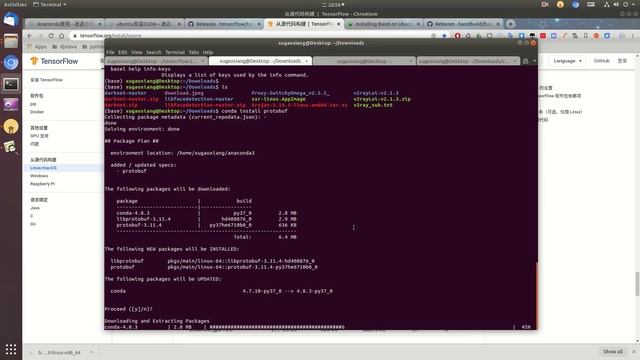
Task: Close the ~/Downloads terminal tab
Action: [x=307, y=61]
